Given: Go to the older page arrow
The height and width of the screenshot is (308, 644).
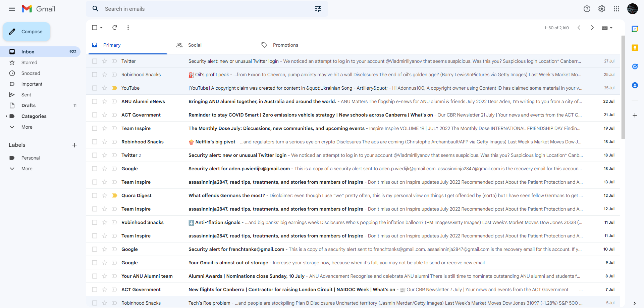Looking at the screenshot, I should [592, 28].
